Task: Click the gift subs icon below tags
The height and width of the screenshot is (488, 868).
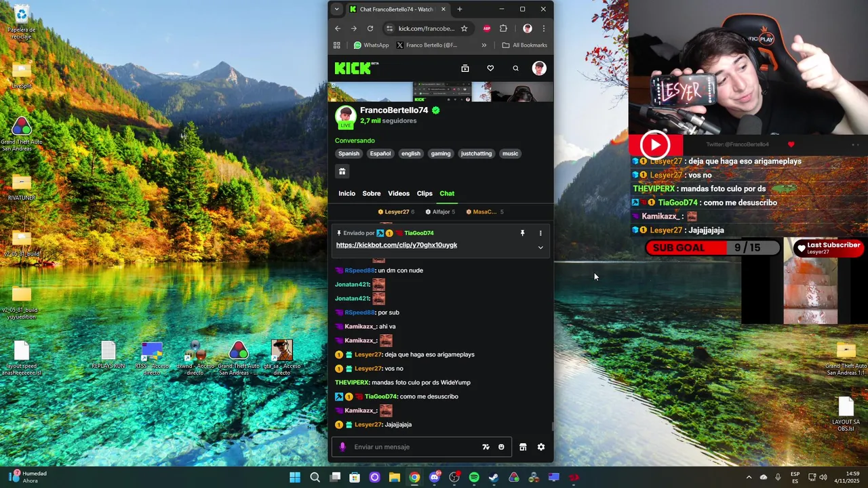Action: click(342, 171)
